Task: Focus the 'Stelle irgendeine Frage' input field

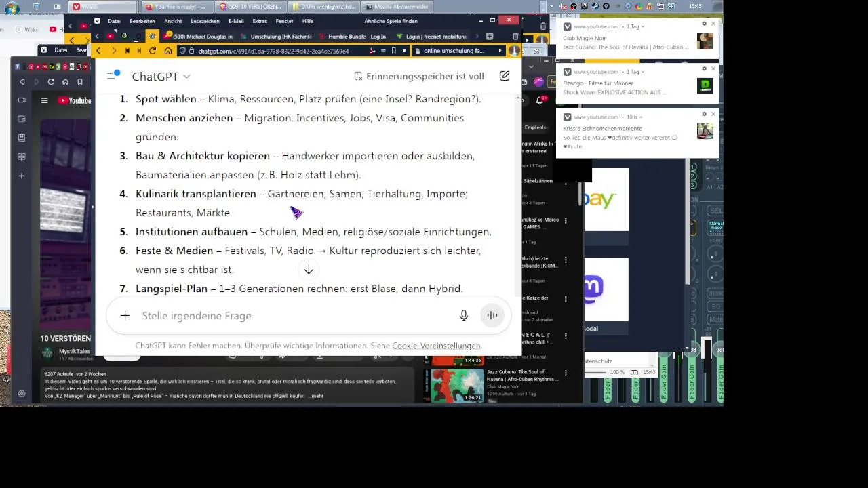Action: pos(295,316)
